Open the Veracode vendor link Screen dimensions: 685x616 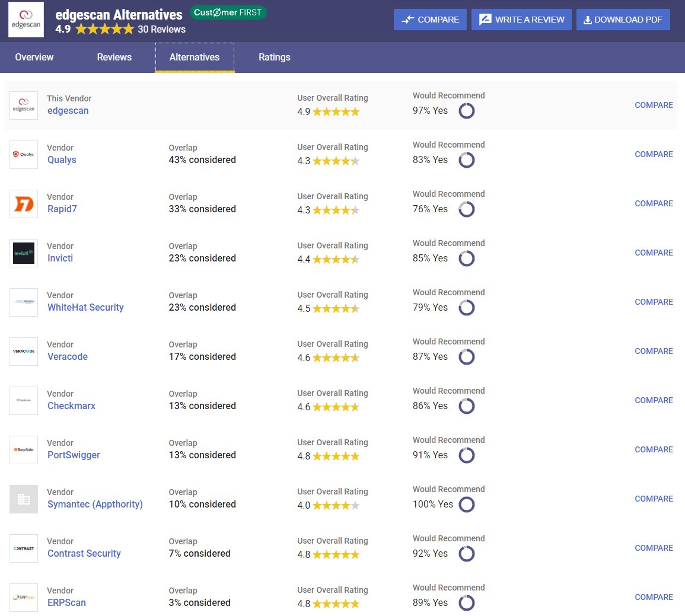pos(68,357)
